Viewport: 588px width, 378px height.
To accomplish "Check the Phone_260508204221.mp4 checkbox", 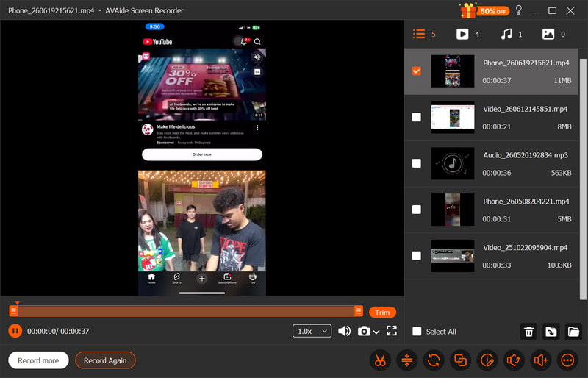I will (416, 210).
